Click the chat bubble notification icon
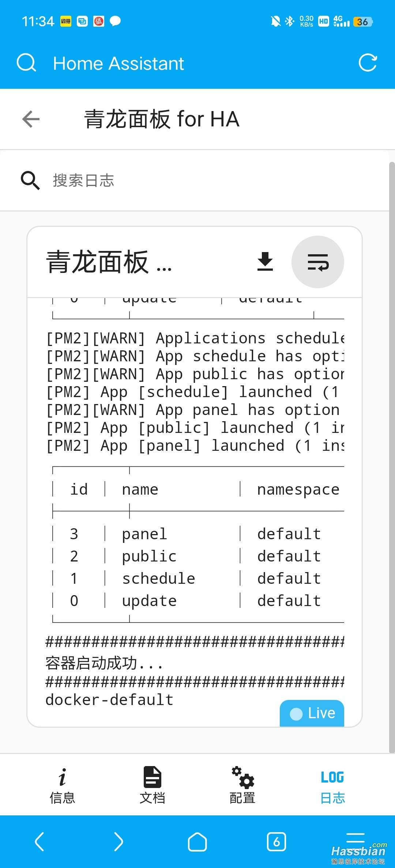 (x=115, y=21)
